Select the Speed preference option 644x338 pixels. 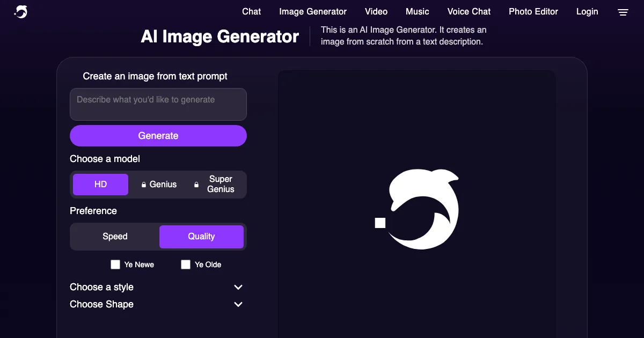(x=115, y=237)
